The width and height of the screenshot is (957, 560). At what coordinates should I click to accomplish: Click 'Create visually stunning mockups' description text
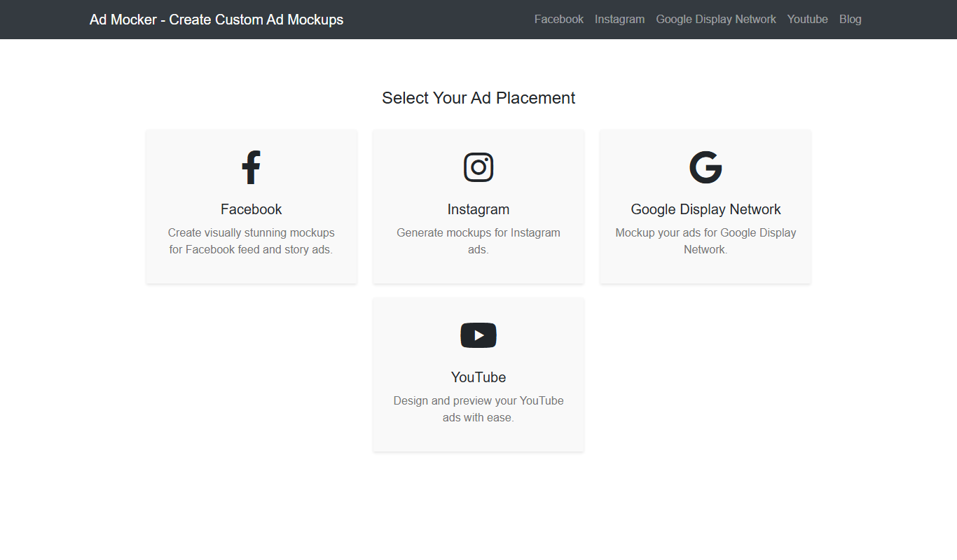(x=251, y=232)
